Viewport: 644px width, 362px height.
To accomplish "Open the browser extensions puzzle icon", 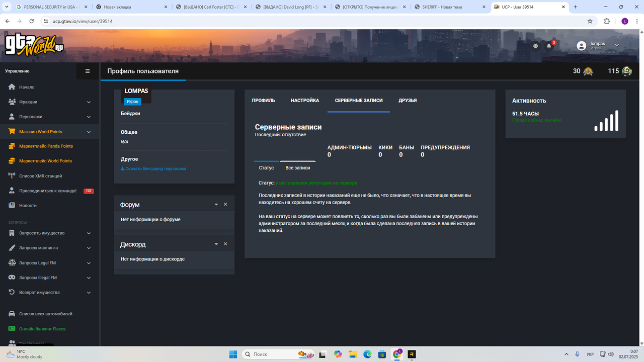I will (607, 21).
